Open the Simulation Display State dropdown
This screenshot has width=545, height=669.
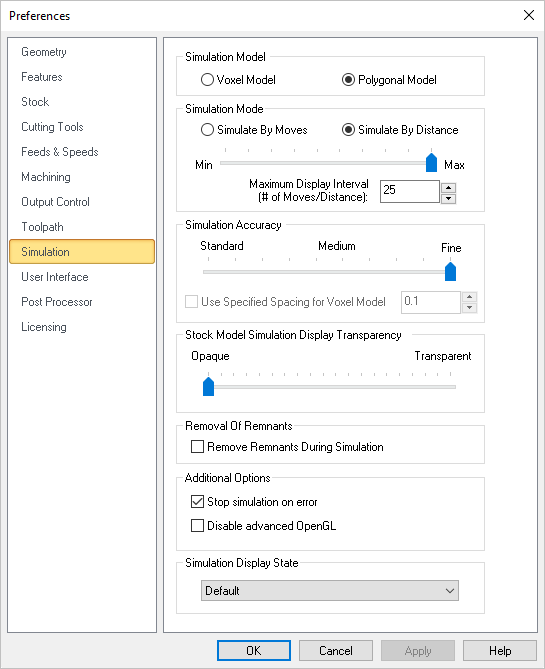[x=330, y=590]
